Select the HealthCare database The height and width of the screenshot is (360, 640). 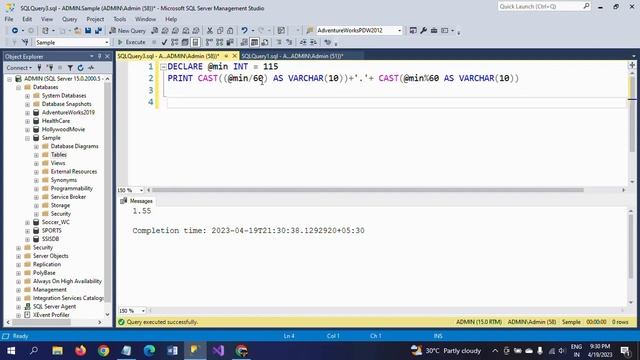[56, 121]
